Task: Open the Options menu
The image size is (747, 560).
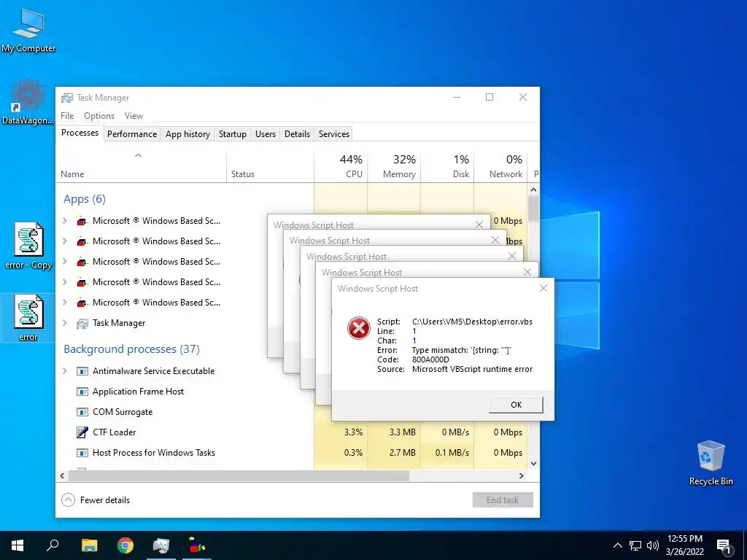Action: pos(99,116)
